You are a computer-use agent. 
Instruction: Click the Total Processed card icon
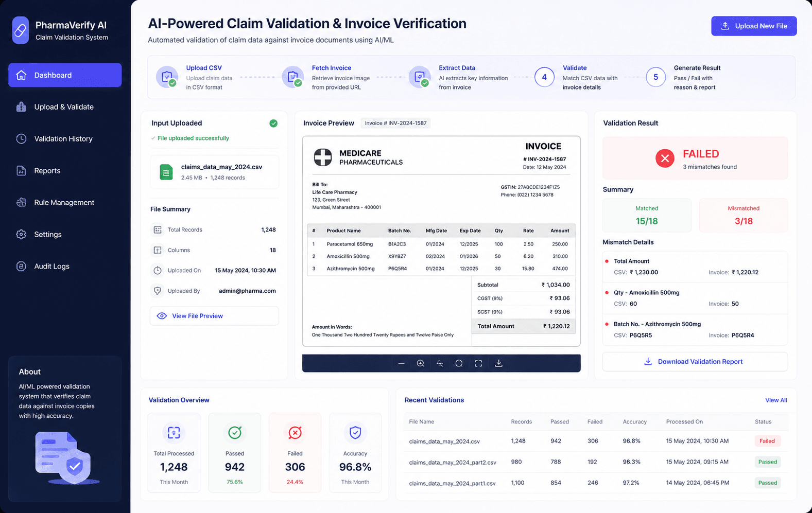pyautogui.click(x=174, y=433)
